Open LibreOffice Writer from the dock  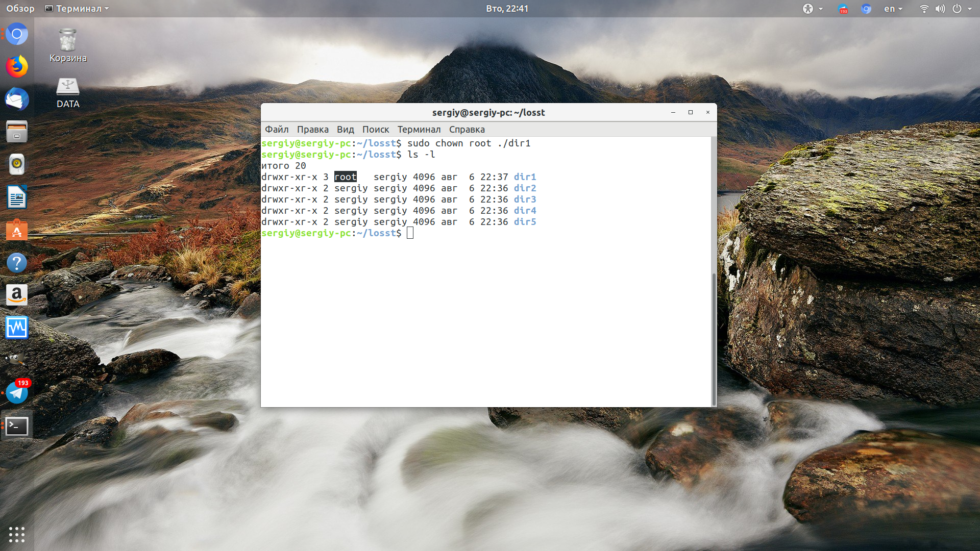17,197
